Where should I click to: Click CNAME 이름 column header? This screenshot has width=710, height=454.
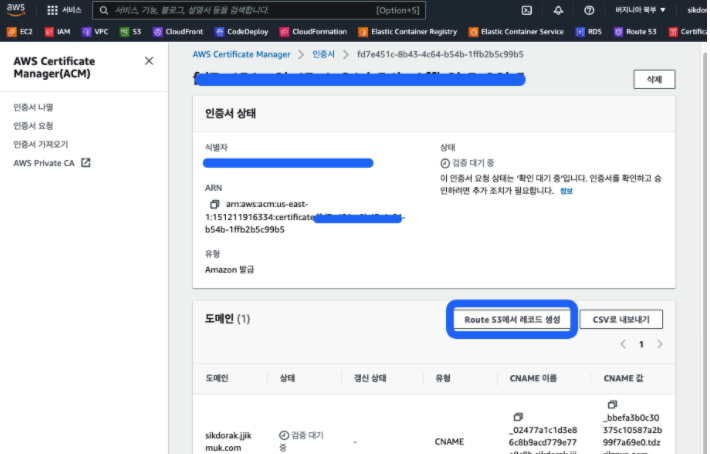(x=533, y=378)
